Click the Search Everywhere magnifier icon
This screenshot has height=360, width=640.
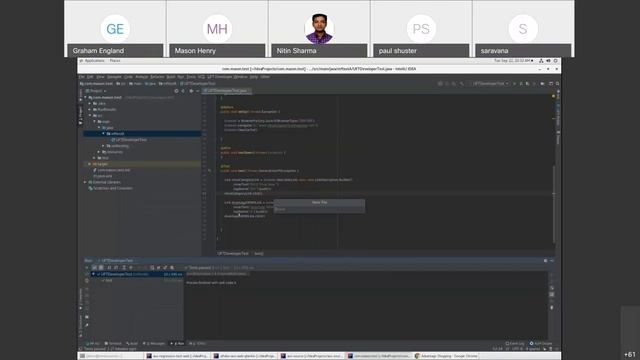[558, 84]
